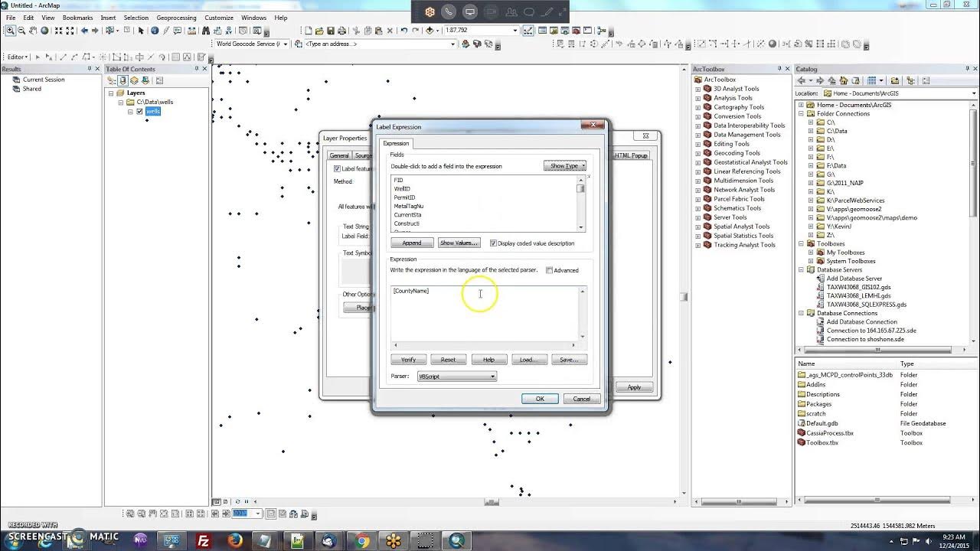Select the WellID field in list

click(x=402, y=189)
